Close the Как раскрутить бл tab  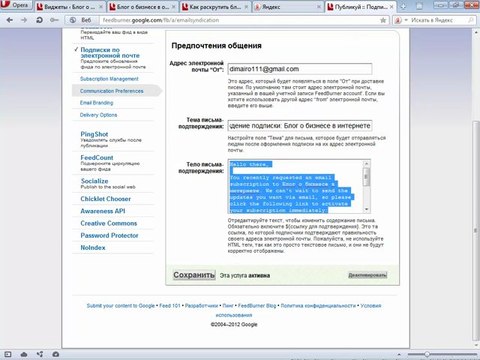click(246, 7)
